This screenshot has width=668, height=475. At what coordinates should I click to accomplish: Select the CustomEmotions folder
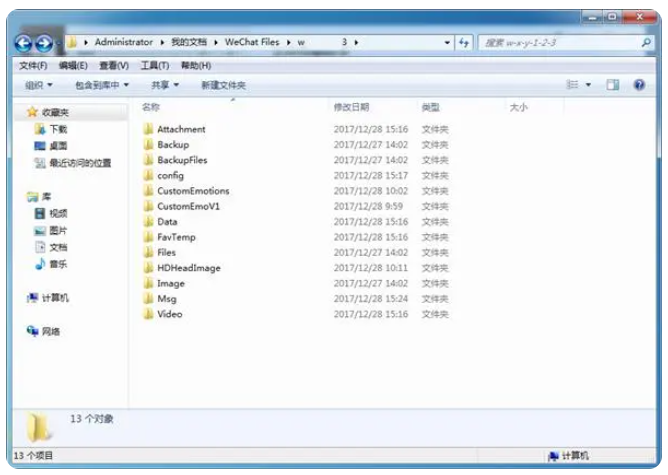(192, 191)
